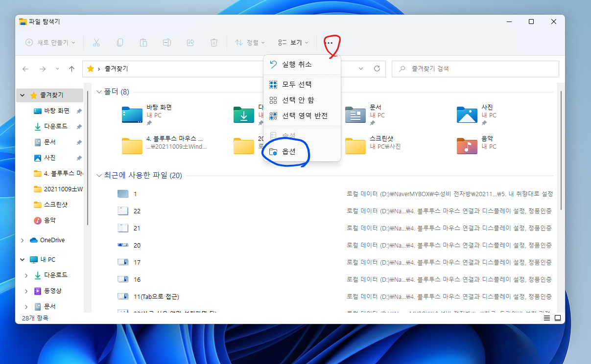
Task: Collapse 최근에 사용한 파일 group
Action: tap(99, 175)
